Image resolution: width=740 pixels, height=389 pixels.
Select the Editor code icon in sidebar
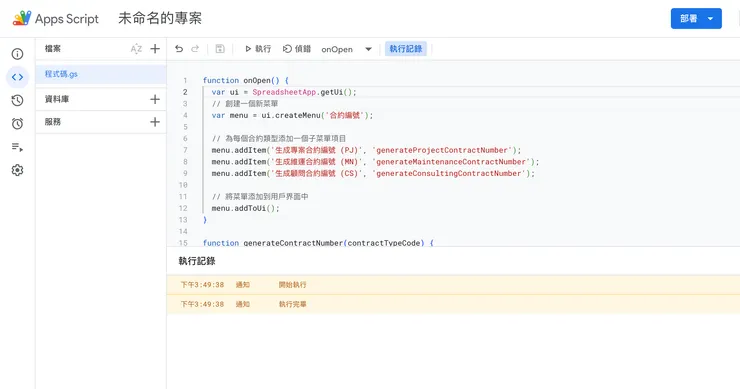click(x=17, y=77)
